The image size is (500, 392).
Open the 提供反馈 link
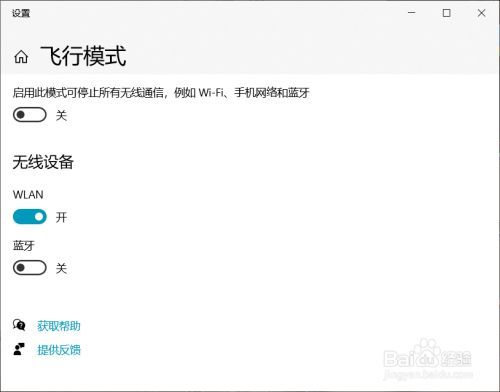(59, 350)
